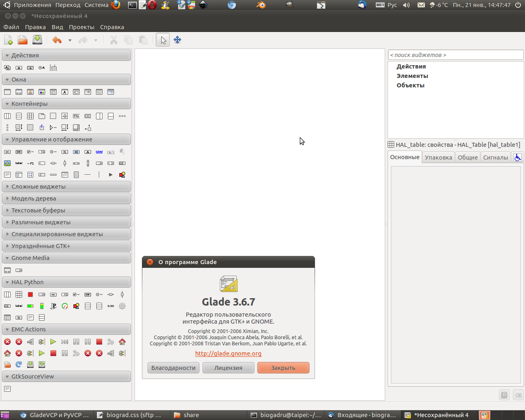Open the Проекты menu
The height and width of the screenshot is (420, 525).
click(82, 27)
